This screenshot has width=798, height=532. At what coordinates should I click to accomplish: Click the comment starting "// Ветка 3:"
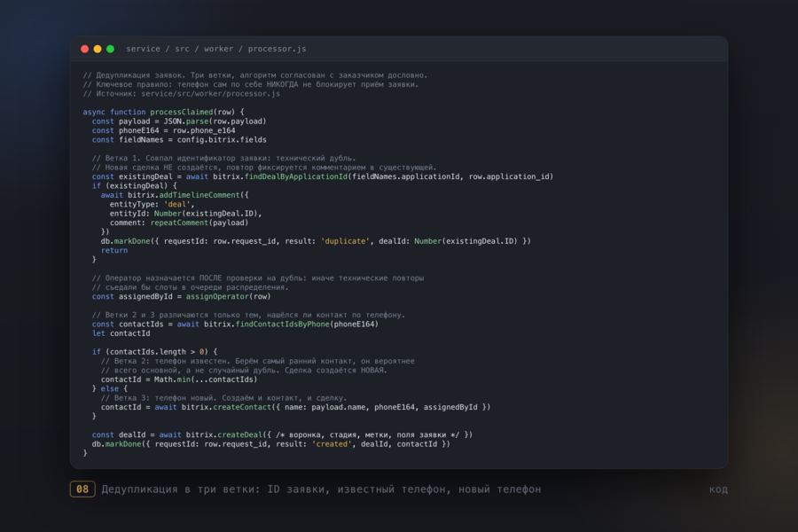tap(223, 397)
